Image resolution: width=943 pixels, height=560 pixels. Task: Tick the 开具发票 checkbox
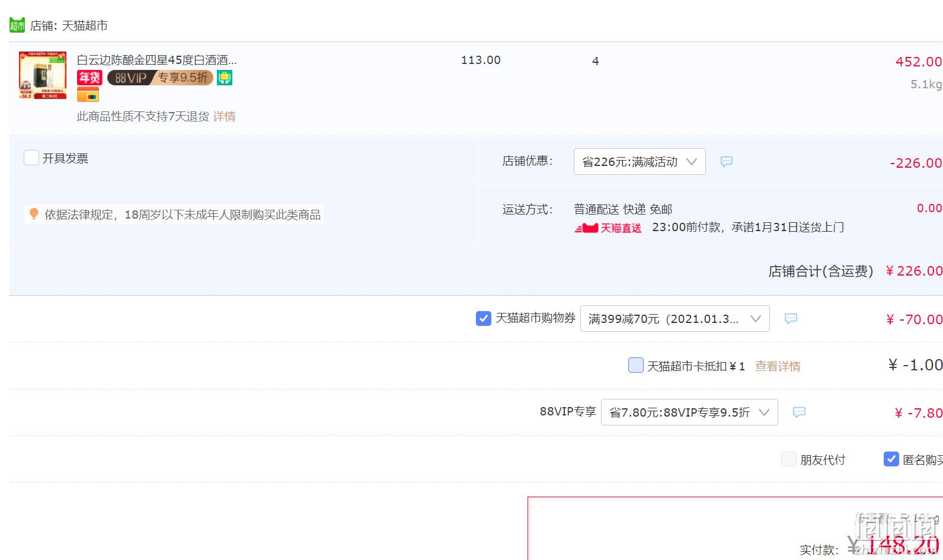click(x=31, y=158)
